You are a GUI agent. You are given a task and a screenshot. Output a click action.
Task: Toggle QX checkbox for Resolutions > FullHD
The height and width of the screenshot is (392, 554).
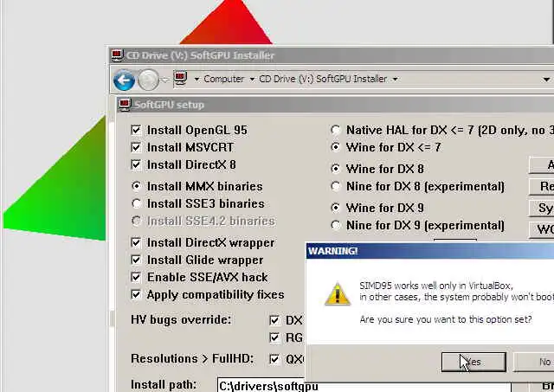point(274,359)
